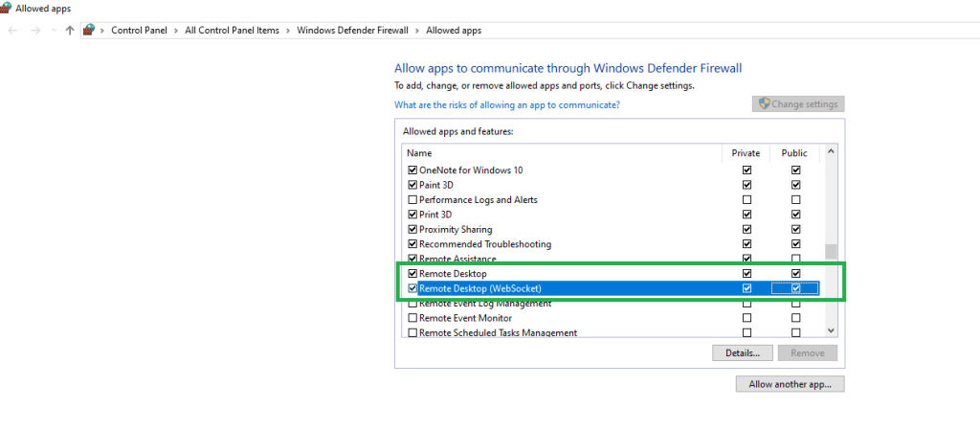Toggle Private checkbox for Remote Desktop
The width and height of the screenshot is (980, 431).
coord(746,273)
